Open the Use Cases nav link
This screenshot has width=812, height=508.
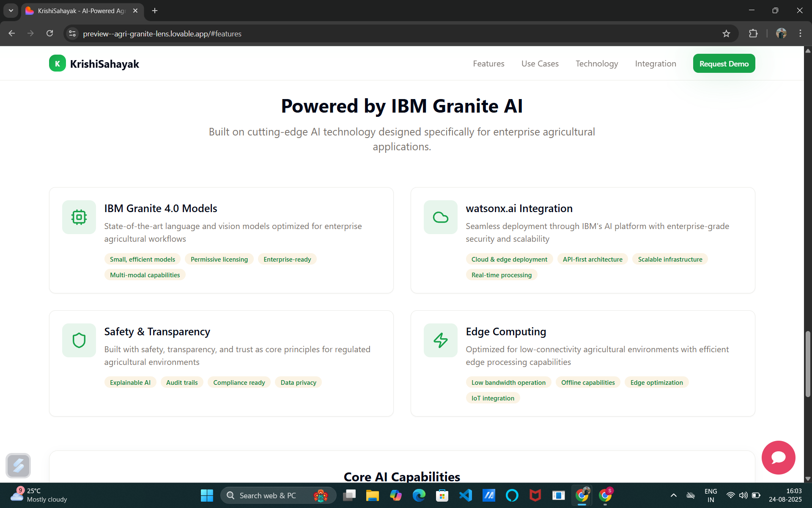(x=540, y=63)
